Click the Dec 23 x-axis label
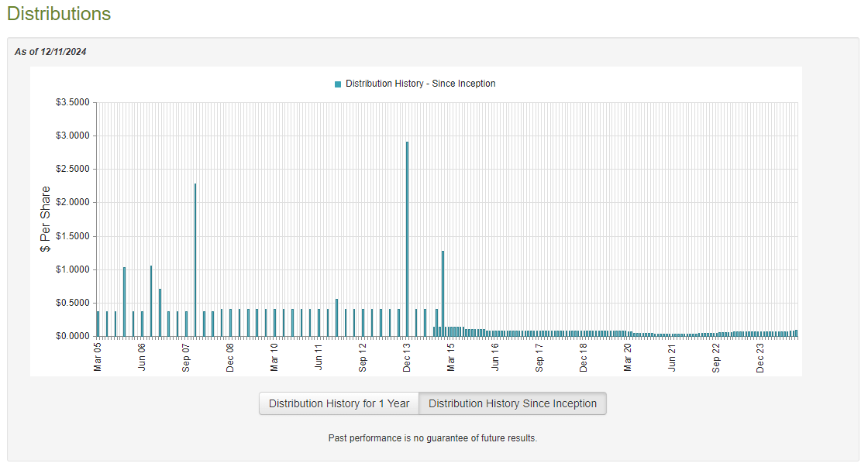This screenshot has height=470, width=868. tap(760, 358)
